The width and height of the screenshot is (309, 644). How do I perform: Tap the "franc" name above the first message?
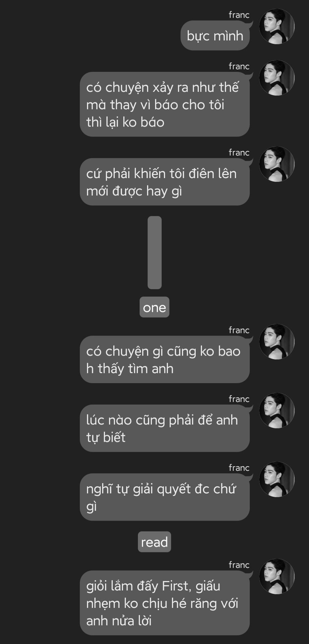(x=239, y=15)
